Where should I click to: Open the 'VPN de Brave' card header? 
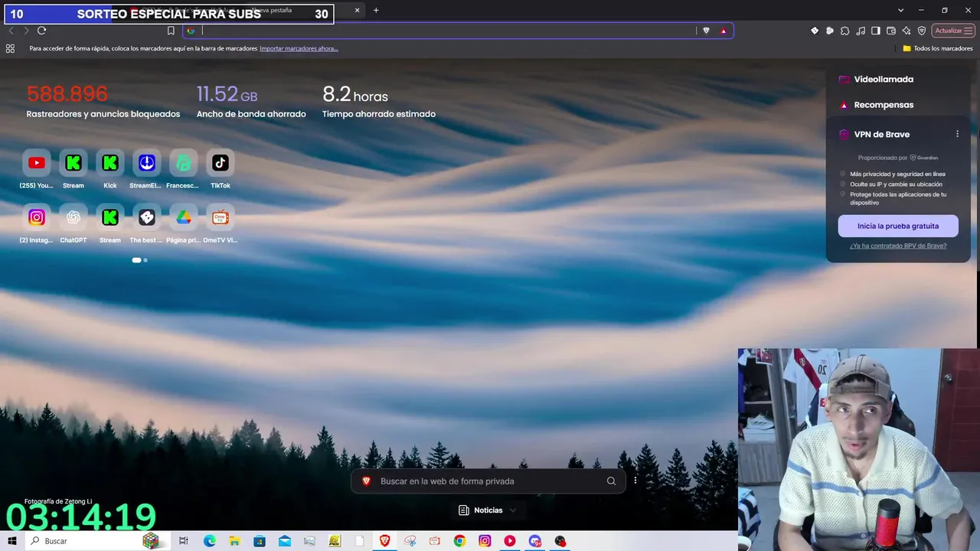[882, 134]
